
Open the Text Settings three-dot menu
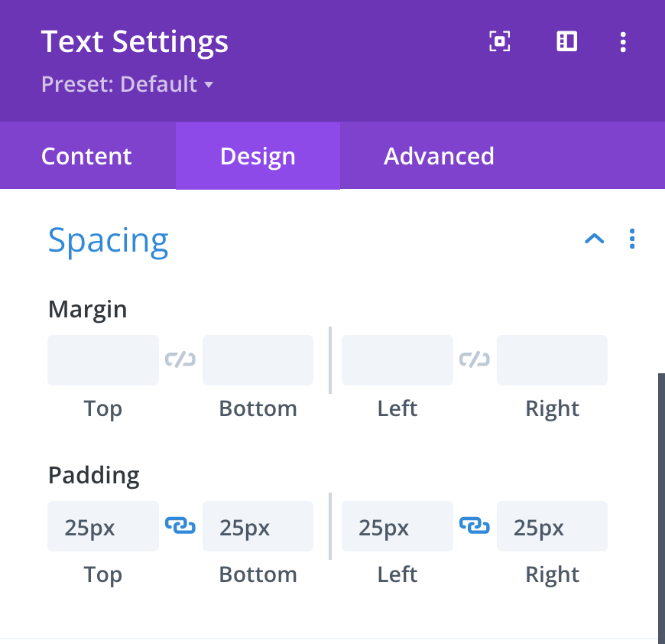pos(624,41)
